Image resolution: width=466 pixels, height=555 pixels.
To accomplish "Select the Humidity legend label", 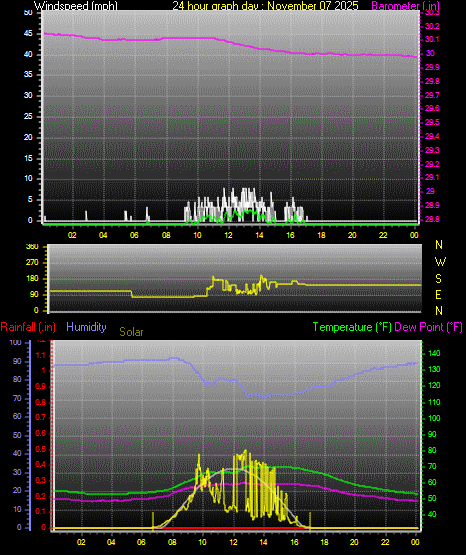I will coord(86,327).
